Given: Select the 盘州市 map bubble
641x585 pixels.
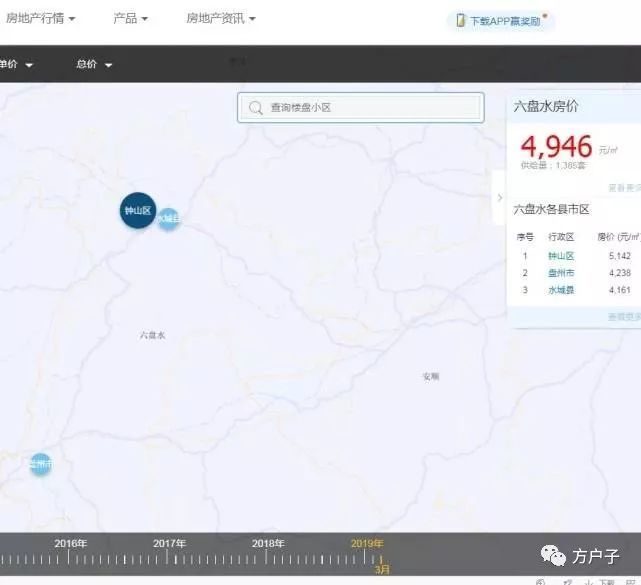Looking at the screenshot, I should coord(41,464).
